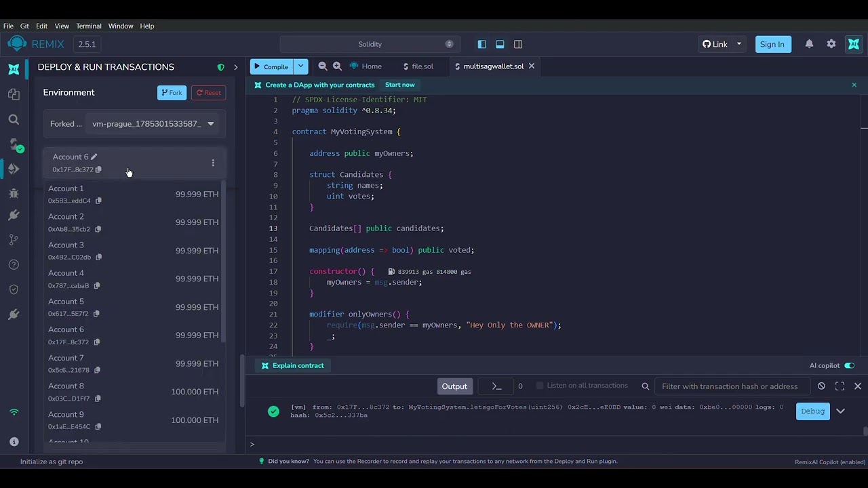Click the filter transaction hash input field

point(731,386)
